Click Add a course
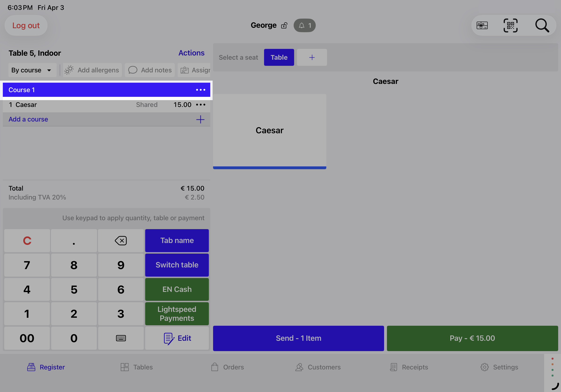 point(28,119)
